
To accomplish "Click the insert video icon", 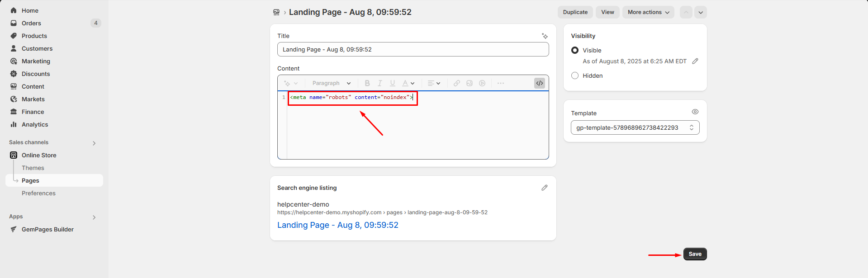I will (482, 83).
